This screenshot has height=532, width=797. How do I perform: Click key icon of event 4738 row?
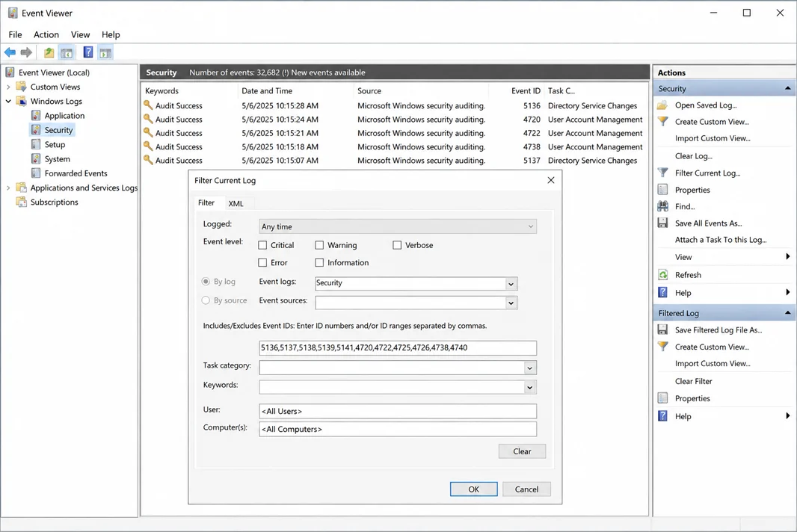pyautogui.click(x=148, y=146)
